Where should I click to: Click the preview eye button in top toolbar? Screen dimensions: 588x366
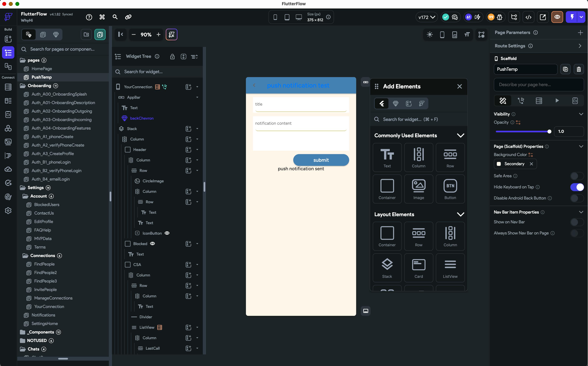point(557,17)
